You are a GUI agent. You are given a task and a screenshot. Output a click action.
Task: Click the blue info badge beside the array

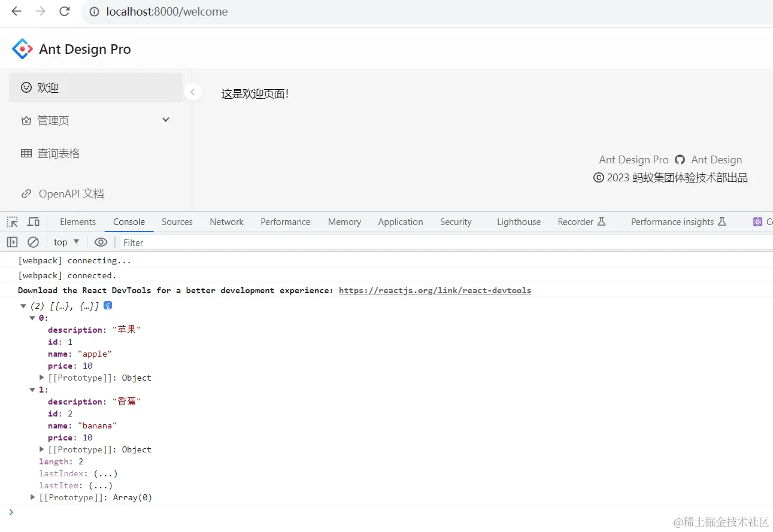[x=108, y=305]
